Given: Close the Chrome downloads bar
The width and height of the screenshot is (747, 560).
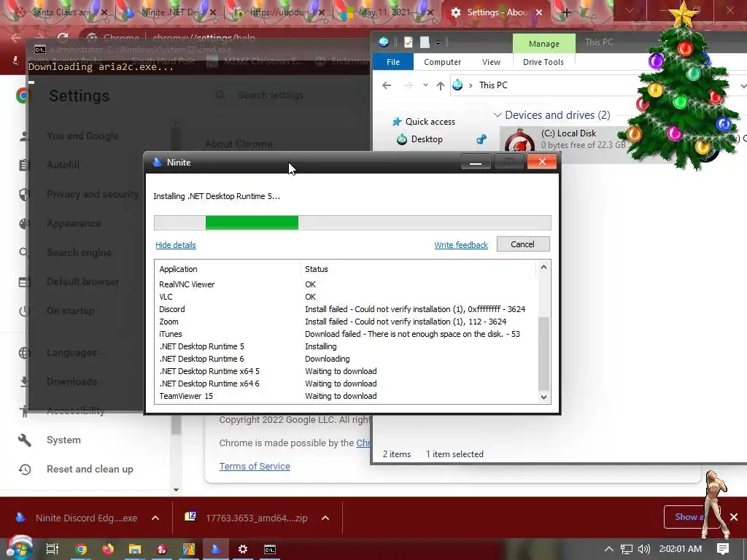Looking at the screenshot, I should pos(734,517).
